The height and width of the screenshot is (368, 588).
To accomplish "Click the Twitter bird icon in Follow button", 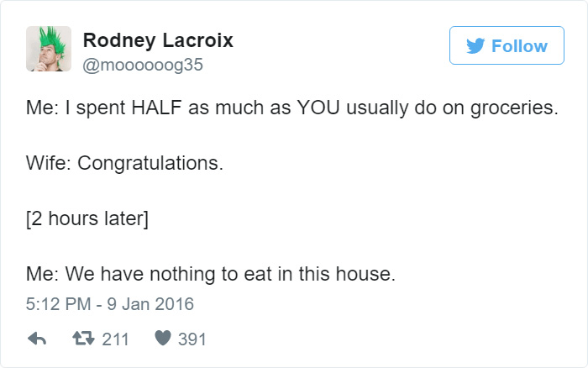I will [475, 46].
